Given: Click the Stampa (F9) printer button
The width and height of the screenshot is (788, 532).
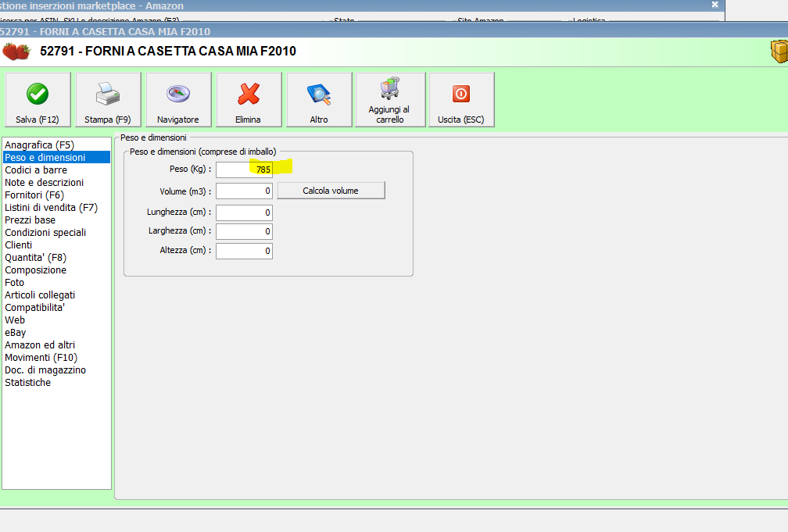Looking at the screenshot, I should click(108, 99).
